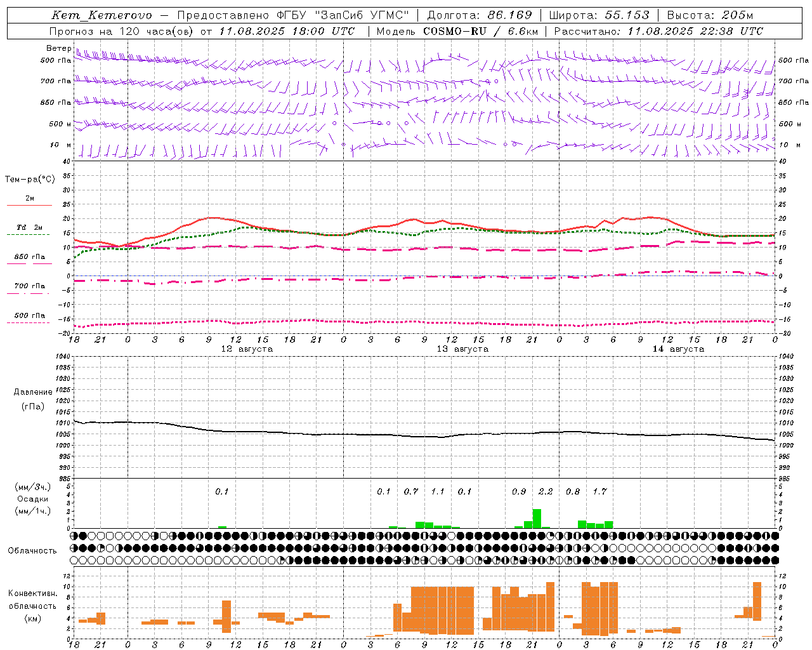
Task: Select 'Прогноз на 120 часа(ов)' forecast text
Action: 122,31
